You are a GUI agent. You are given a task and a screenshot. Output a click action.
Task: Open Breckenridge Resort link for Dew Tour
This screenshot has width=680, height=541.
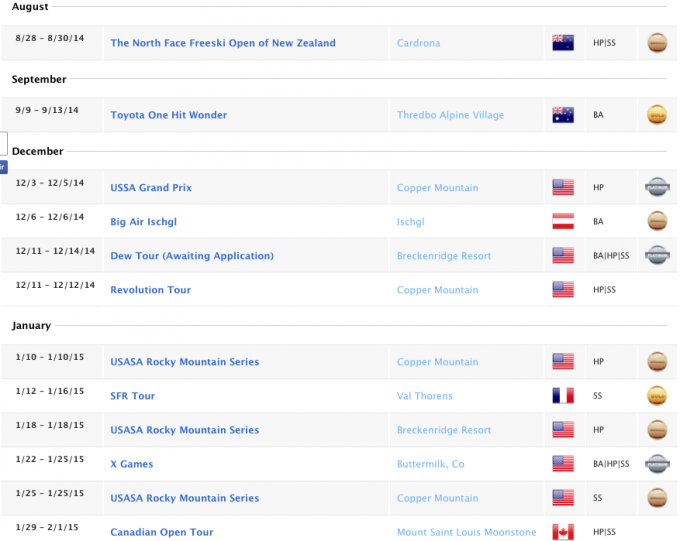(x=444, y=256)
